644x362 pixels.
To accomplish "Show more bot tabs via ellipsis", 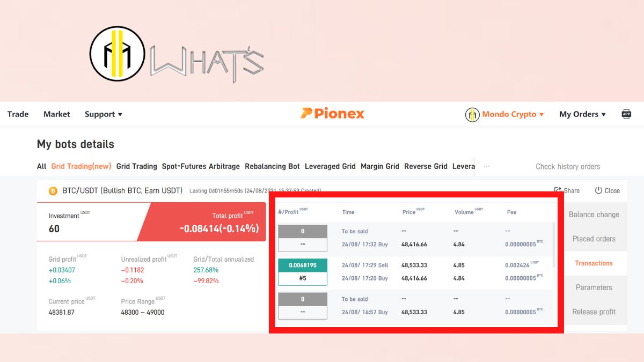I will 487,166.
